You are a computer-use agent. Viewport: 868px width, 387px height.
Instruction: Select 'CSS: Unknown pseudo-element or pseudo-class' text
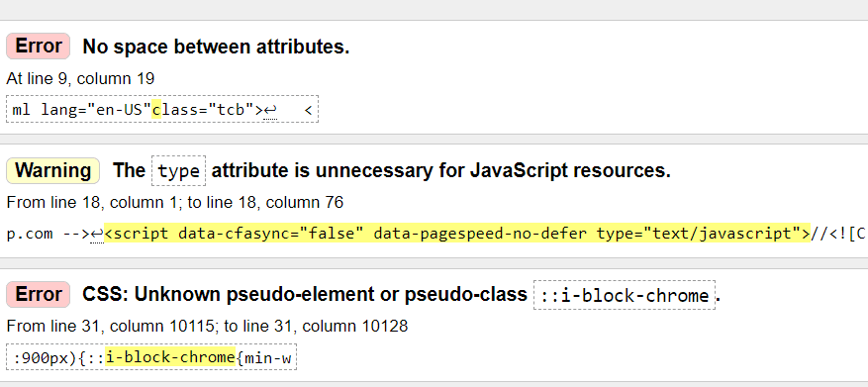pos(305,295)
